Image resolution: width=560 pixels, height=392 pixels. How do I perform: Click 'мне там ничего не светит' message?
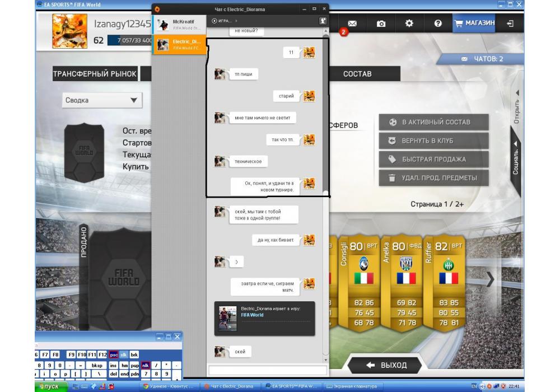(263, 118)
